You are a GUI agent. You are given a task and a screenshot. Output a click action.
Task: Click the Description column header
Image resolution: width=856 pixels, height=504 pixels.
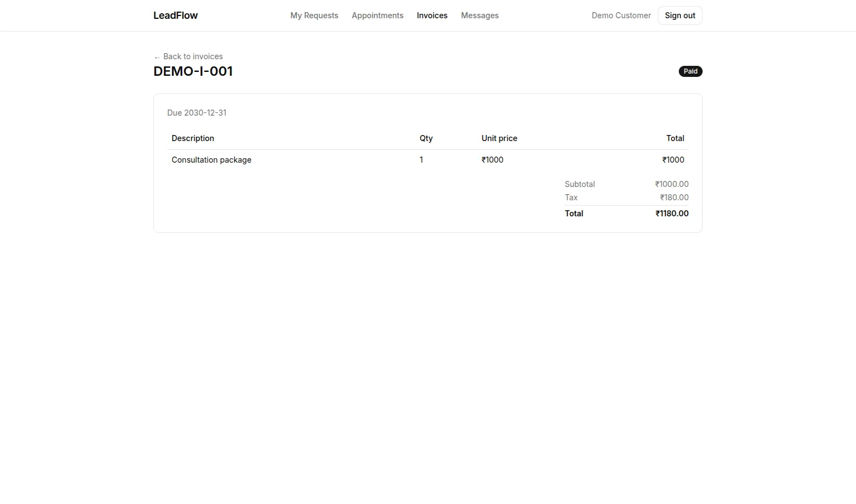[193, 138]
